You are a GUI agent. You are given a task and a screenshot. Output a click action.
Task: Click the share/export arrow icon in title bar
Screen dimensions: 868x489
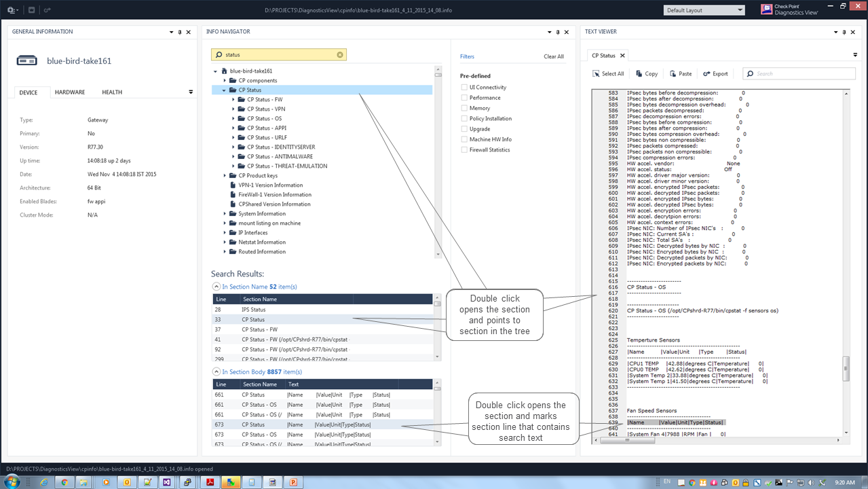46,10
